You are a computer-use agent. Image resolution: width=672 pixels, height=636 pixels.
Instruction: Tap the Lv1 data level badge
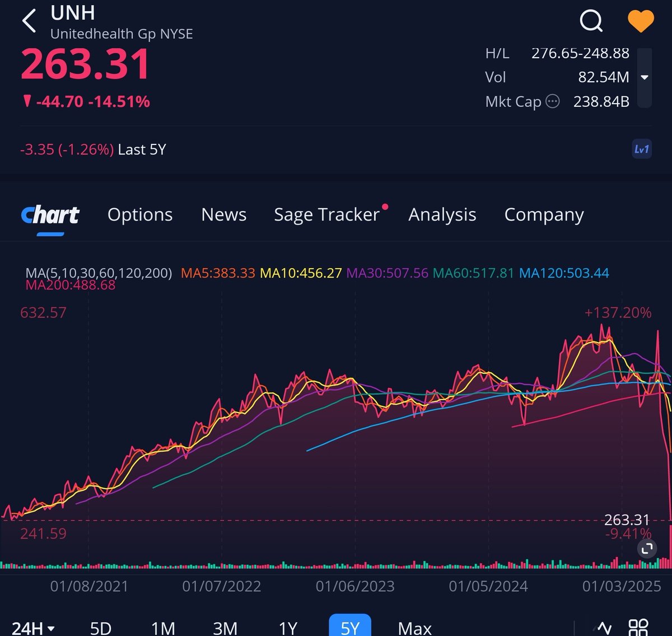pos(642,149)
